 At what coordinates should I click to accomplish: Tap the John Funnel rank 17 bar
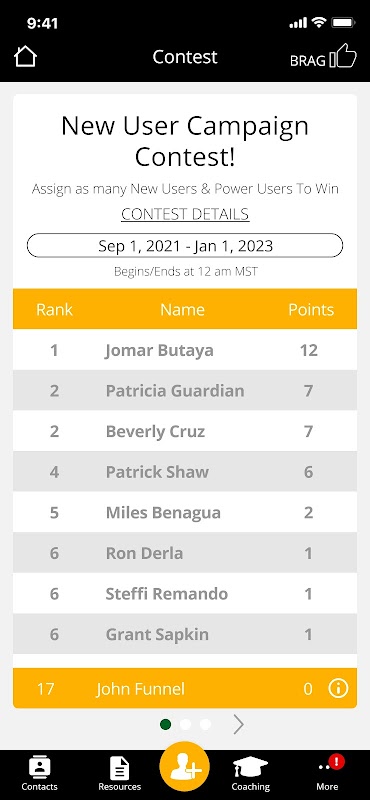pyautogui.click(x=185, y=689)
